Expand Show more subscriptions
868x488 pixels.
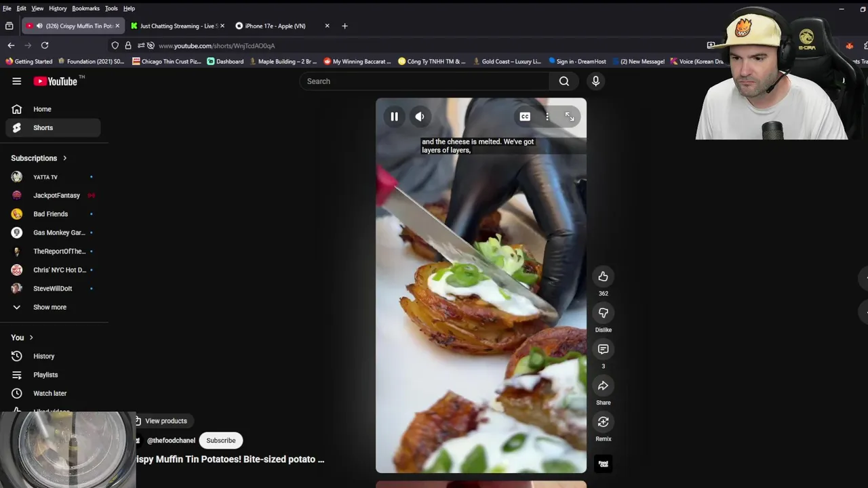tap(53, 307)
